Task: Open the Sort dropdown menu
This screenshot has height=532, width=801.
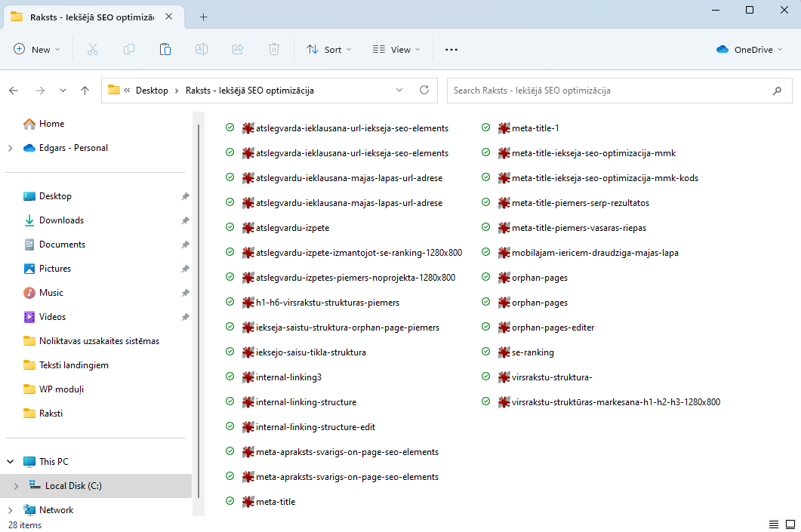Action: click(x=329, y=49)
